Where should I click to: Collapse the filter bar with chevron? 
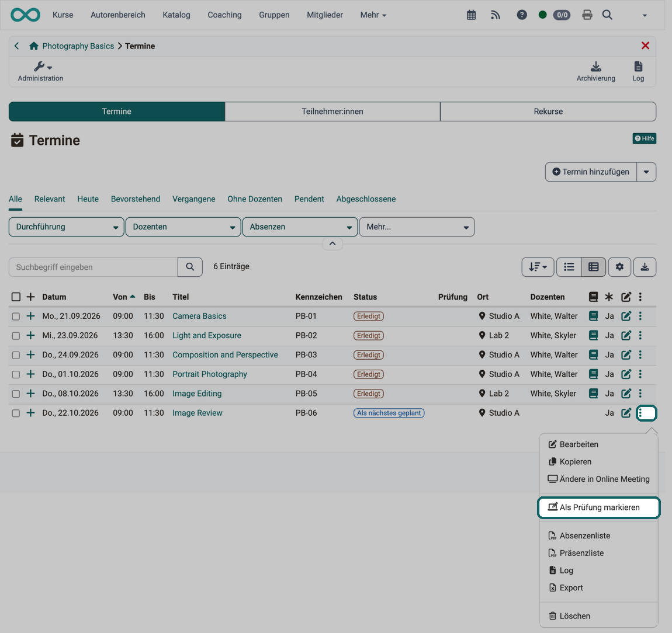(x=332, y=244)
